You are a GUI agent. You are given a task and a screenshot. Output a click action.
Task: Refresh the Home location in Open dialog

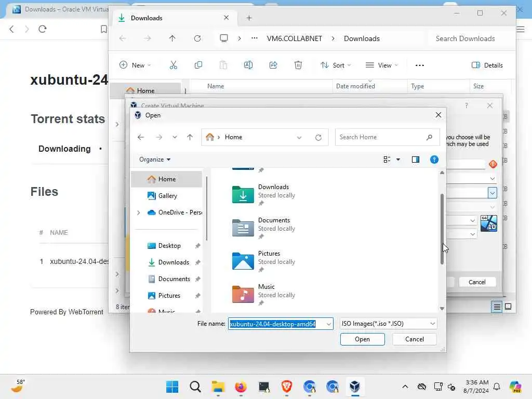pos(318,137)
